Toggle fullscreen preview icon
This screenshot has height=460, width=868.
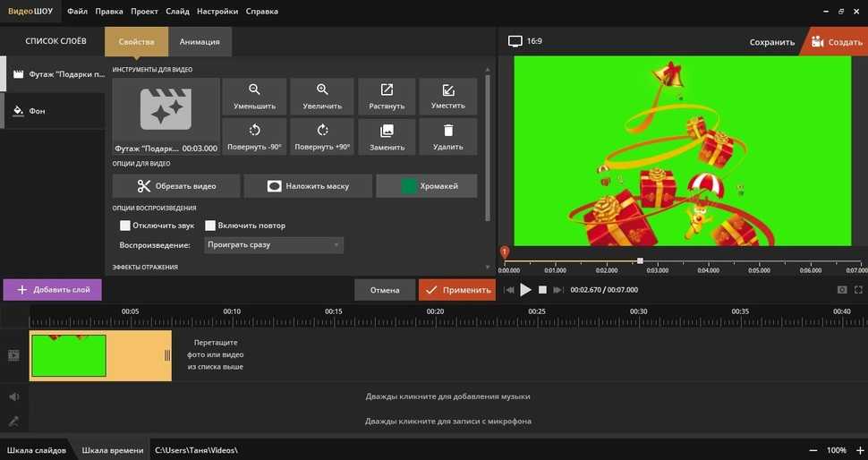pyautogui.click(x=859, y=290)
